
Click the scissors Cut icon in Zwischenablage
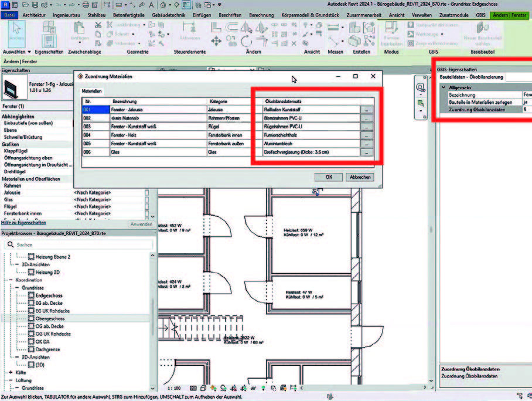tap(98, 25)
